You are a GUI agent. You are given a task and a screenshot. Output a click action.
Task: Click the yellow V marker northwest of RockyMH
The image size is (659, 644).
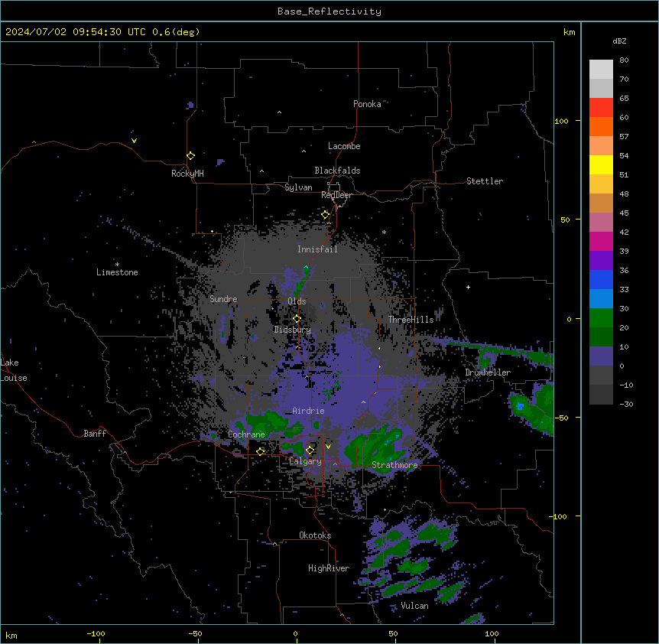pos(134,141)
